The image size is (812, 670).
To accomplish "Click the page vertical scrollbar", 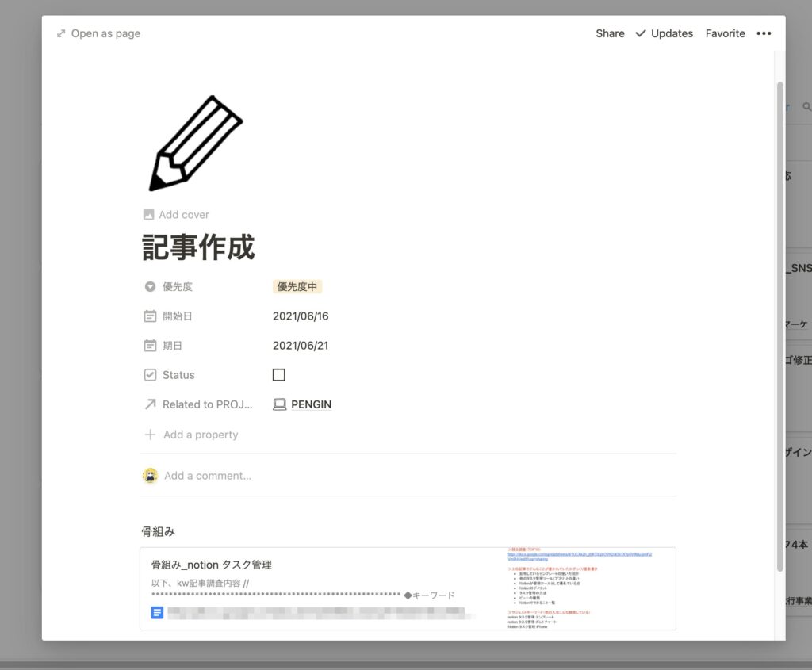I will coord(780,326).
